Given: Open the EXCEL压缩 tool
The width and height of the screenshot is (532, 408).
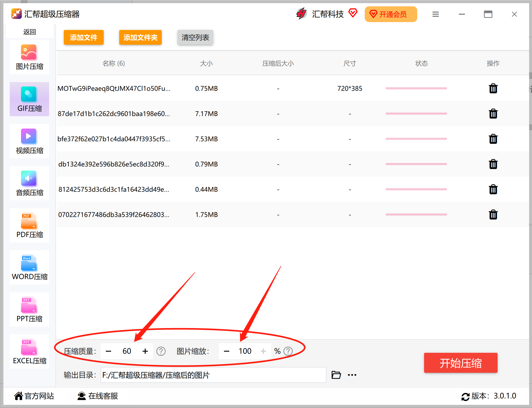Looking at the screenshot, I should click(x=29, y=351).
